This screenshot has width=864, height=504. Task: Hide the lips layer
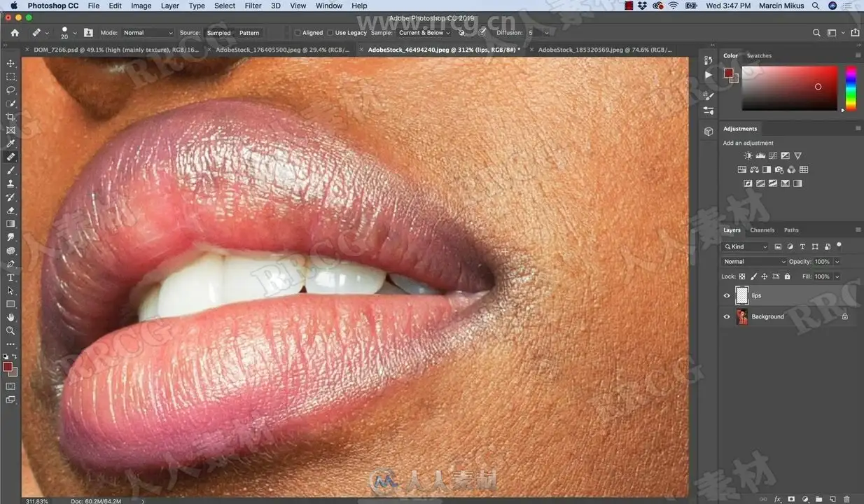pos(726,295)
